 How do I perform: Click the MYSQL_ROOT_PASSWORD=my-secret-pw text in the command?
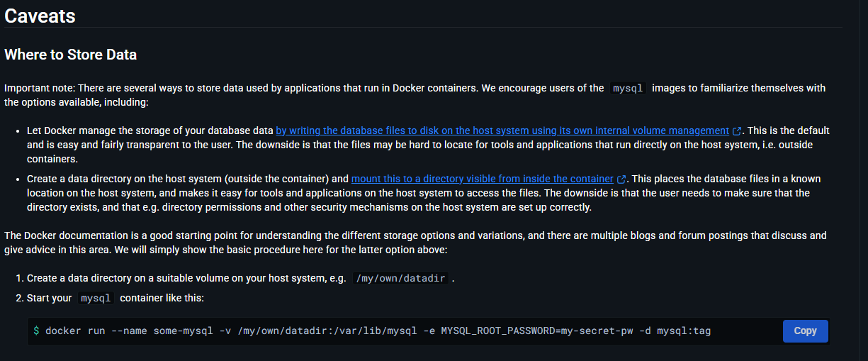click(x=532, y=331)
